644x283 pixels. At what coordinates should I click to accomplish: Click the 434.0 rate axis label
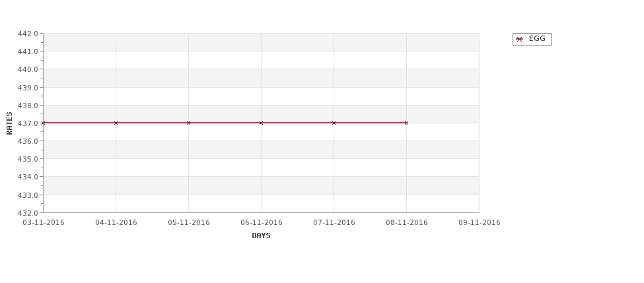point(29,177)
